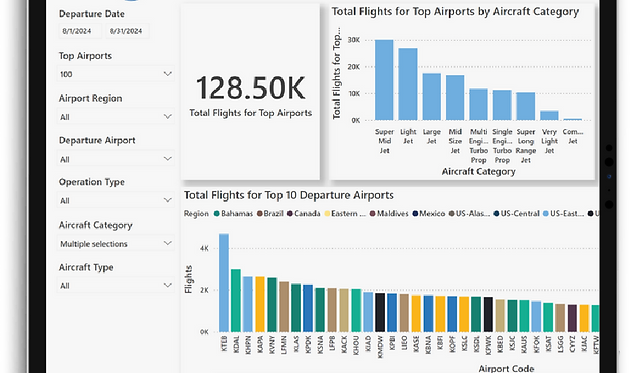Select the LFMN airport bar
Image resolution: width=630 pixels, height=373 pixels.
click(x=284, y=307)
